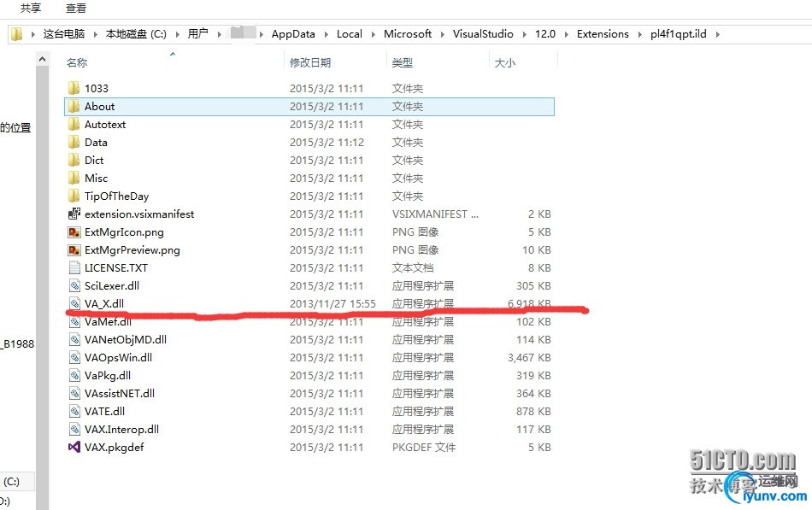The width and height of the screenshot is (812, 510).
Task: Select the VaMef.dll file name
Action: pos(108,321)
